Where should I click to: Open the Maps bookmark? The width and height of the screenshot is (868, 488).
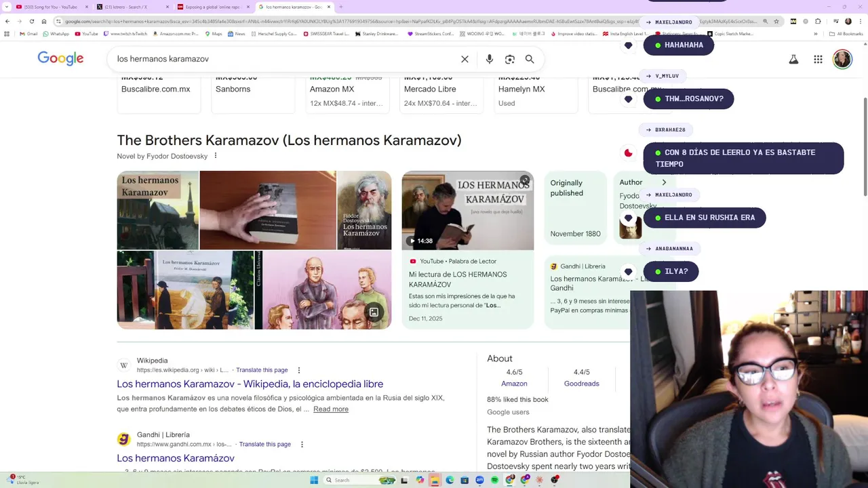point(213,33)
